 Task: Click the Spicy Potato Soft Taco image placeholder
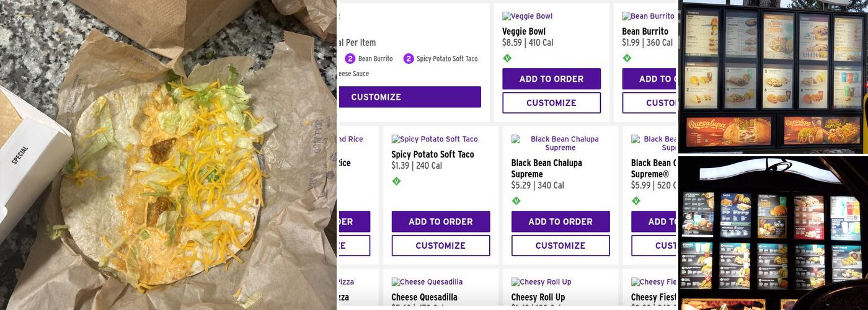435,139
